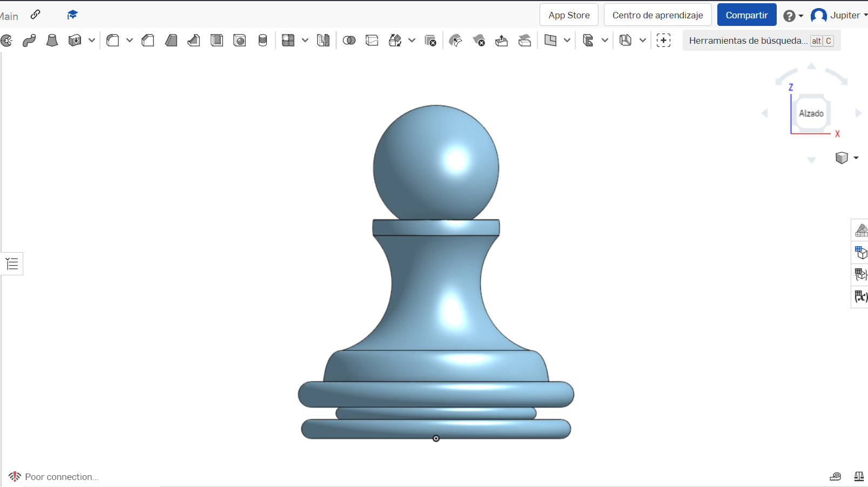Open the Hole tool
The width and height of the screenshot is (868, 487).
click(x=240, y=40)
